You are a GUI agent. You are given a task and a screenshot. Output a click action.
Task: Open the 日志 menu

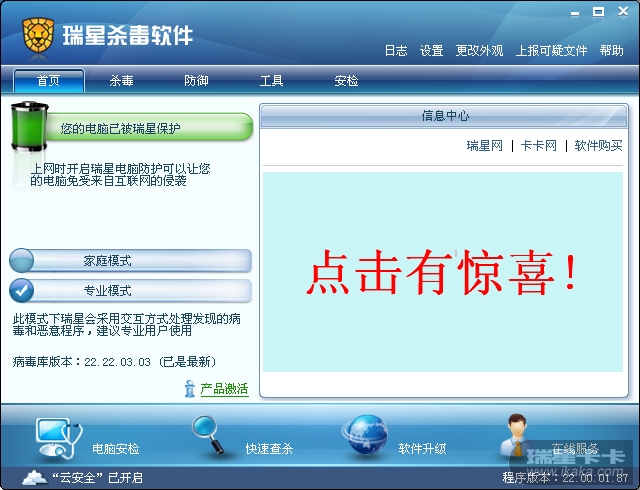pyautogui.click(x=396, y=51)
